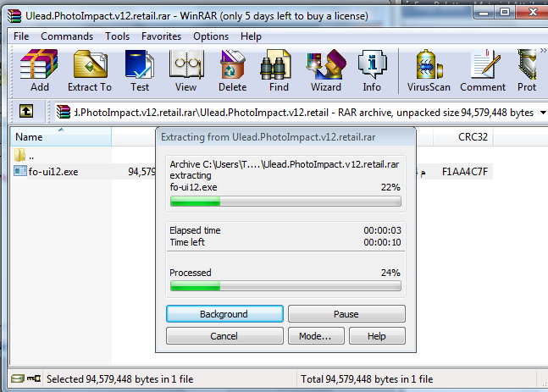This screenshot has width=548, height=392.
Task: Expand the address bar path dropdown
Action: (x=543, y=113)
